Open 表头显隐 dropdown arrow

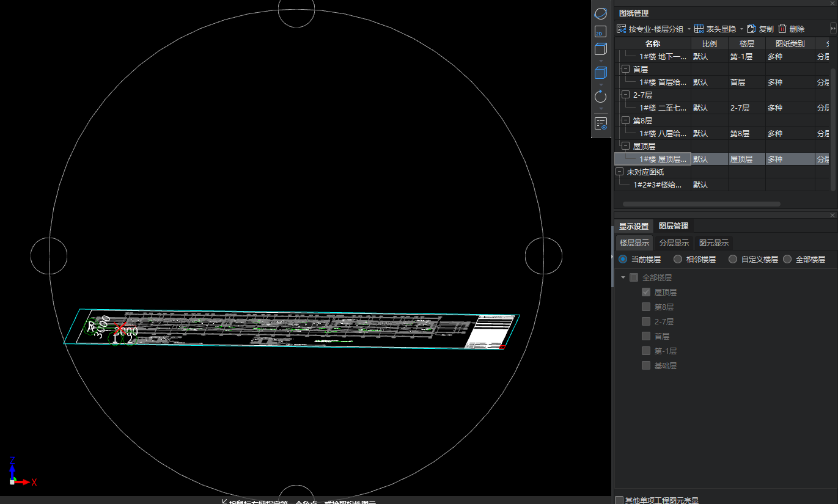[741, 29]
